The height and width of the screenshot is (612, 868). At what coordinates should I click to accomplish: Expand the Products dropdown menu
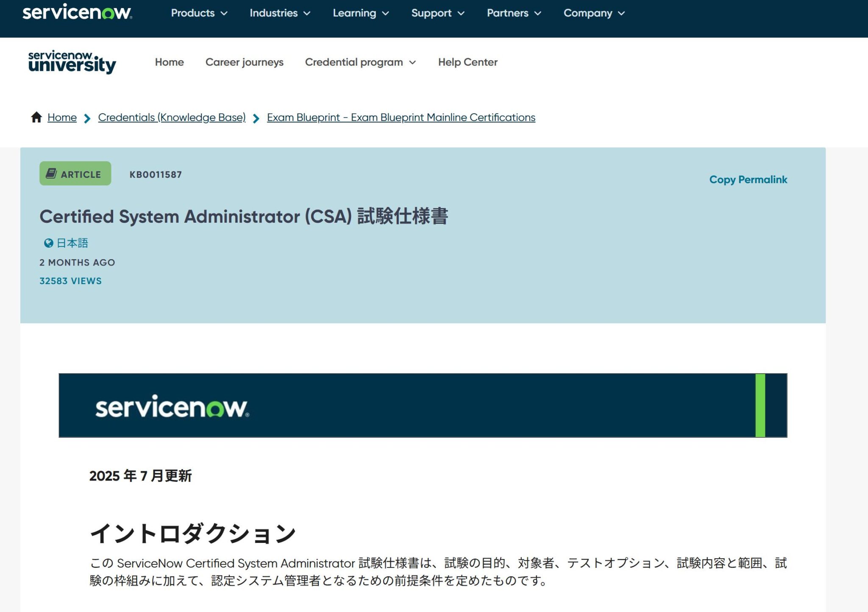[199, 13]
